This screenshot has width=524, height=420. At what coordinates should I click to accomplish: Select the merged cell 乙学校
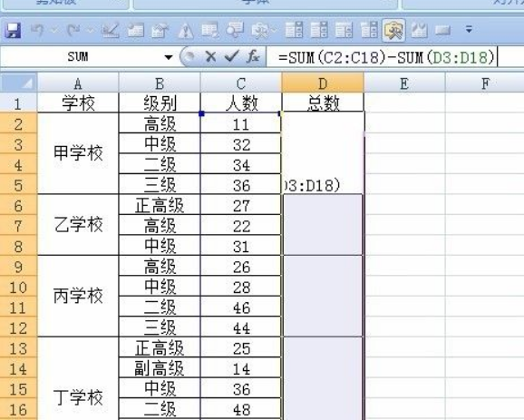coord(78,225)
